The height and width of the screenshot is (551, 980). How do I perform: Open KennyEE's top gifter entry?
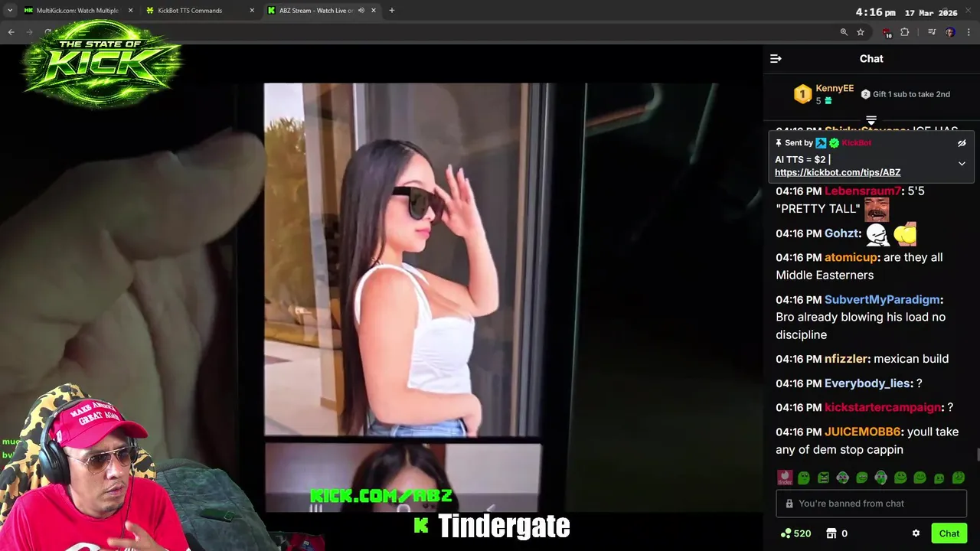(824, 94)
